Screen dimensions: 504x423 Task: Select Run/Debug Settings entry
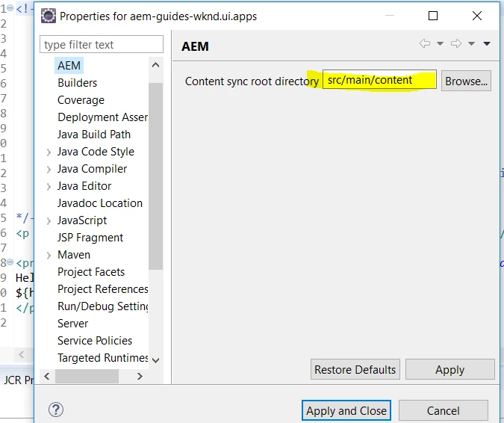103,306
